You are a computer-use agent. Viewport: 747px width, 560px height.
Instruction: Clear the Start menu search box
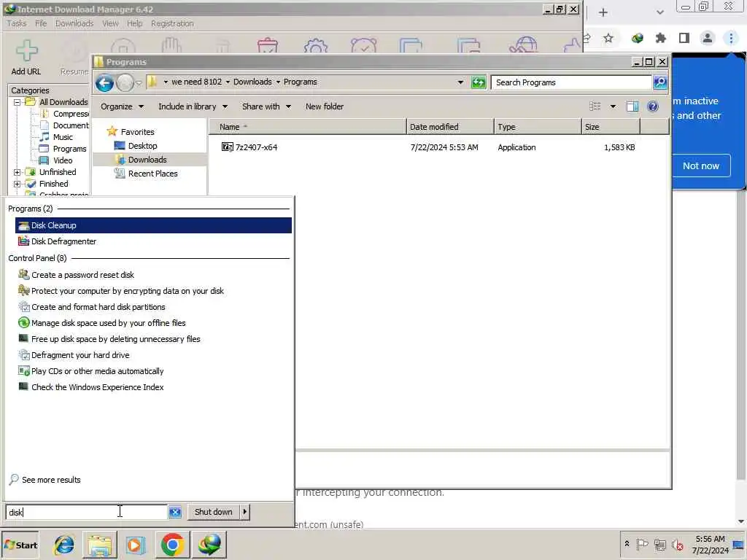click(x=175, y=512)
